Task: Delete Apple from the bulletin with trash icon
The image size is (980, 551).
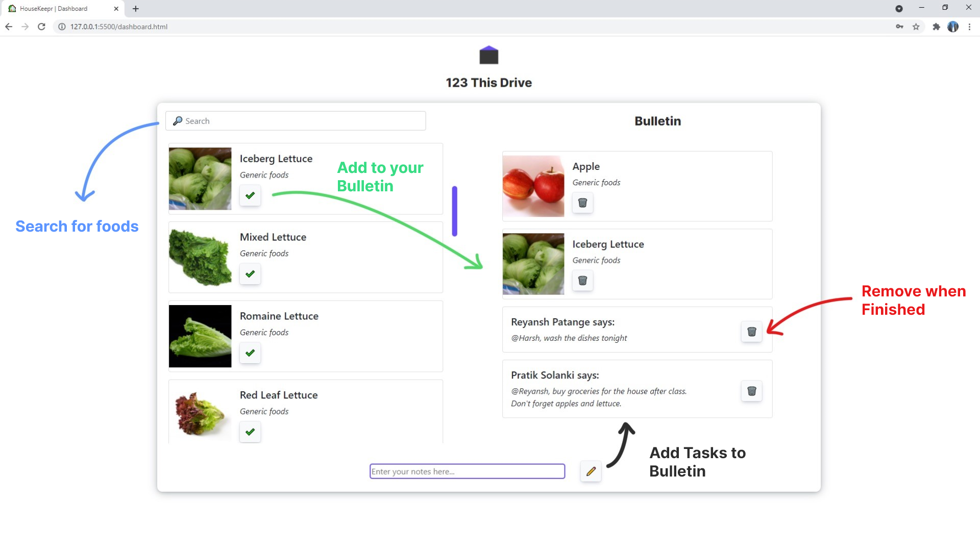Action: (582, 203)
